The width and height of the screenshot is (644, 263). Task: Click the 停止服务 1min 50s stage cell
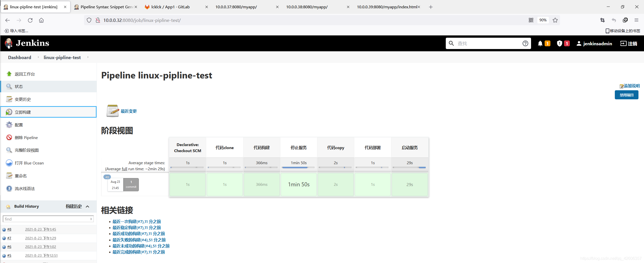tap(299, 185)
